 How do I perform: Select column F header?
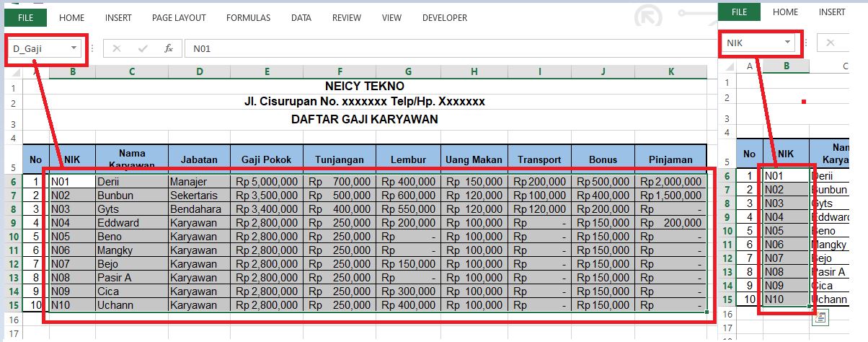(x=340, y=71)
